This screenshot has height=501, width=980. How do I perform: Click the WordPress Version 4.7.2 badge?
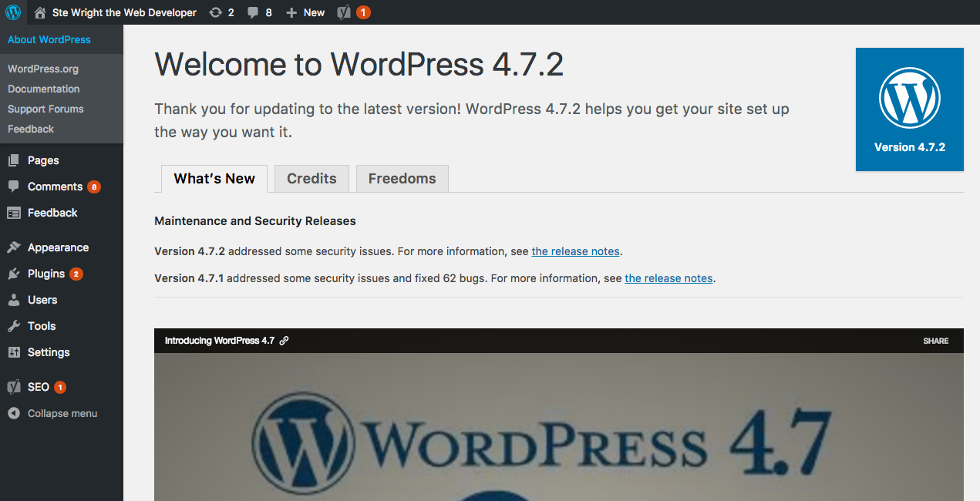tap(910, 109)
